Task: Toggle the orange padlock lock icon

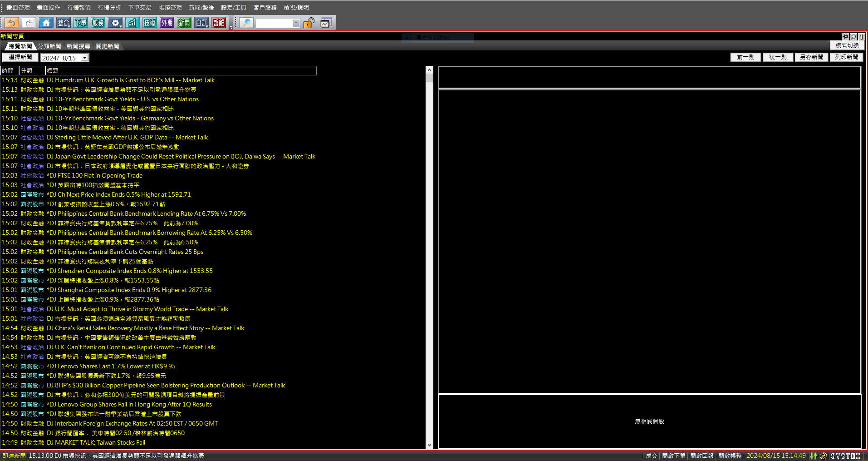Action: 309,23
